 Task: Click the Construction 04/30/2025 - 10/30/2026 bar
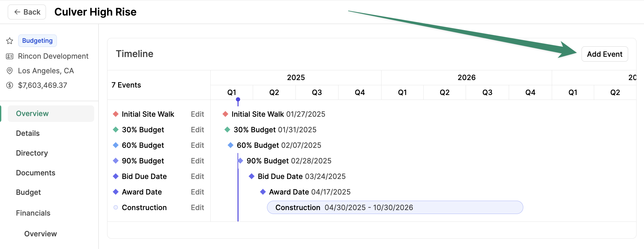click(x=395, y=207)
